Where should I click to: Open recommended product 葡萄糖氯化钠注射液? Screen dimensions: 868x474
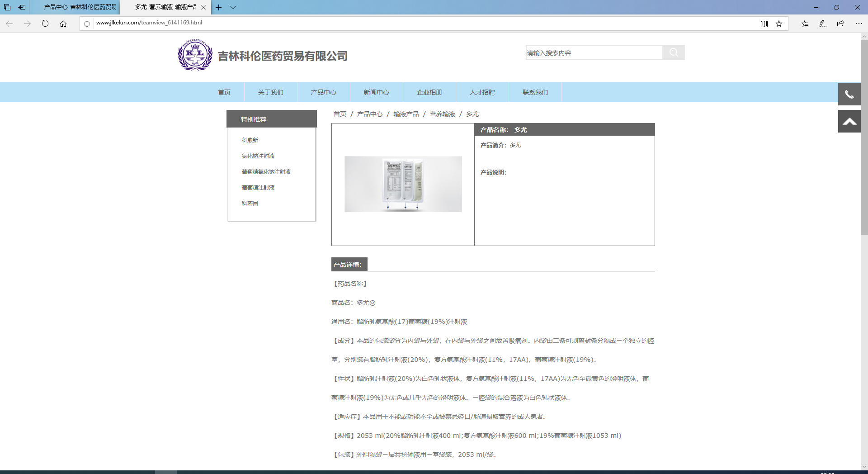coord(266,172)
